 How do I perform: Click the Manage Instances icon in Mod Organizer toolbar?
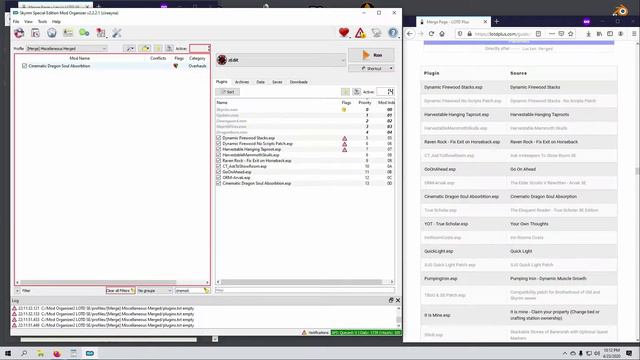19,33
